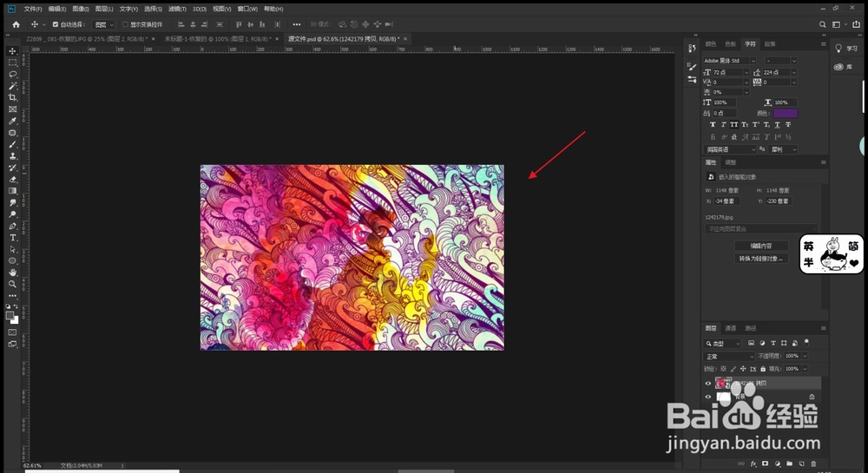Image resolution: width=868 pixels, height=473 pixels.
Task: Click the 编辑内容 button
Action: (760, 246)
